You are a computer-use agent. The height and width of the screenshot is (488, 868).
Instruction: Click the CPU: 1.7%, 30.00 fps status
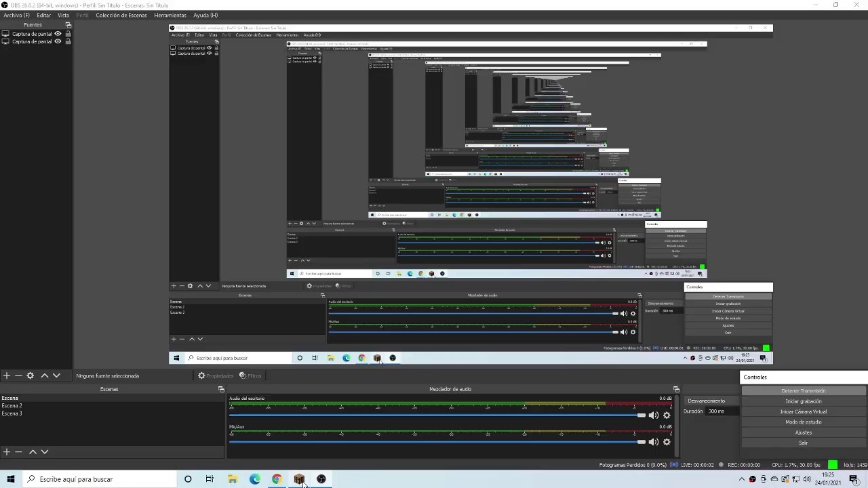click(x=796, y=465)
